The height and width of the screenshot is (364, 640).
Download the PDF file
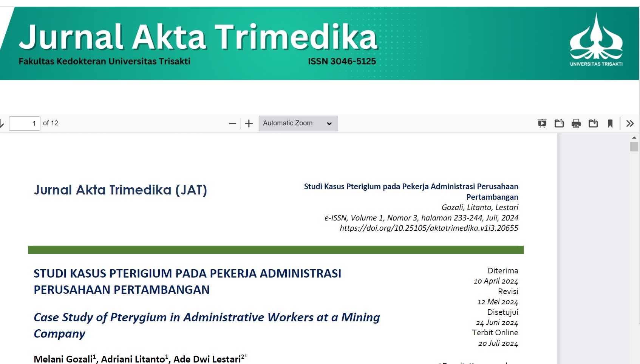tap(593, 123)
